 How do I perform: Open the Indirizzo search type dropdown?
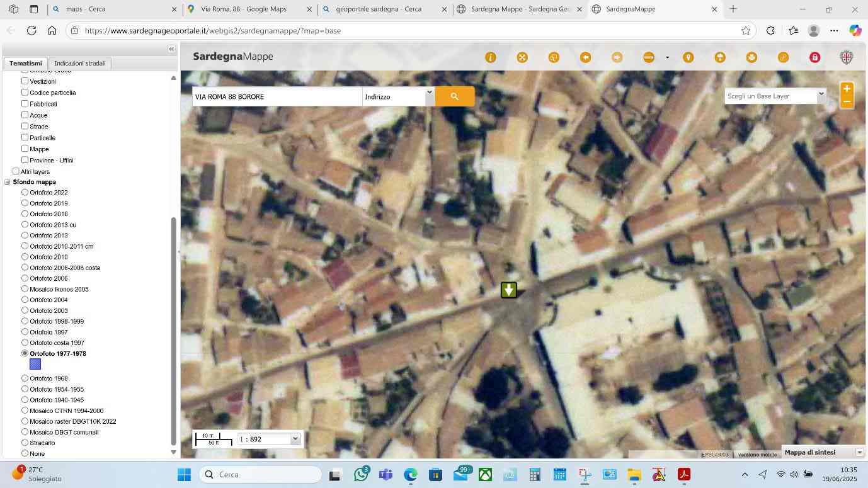[x=399, y=96]
